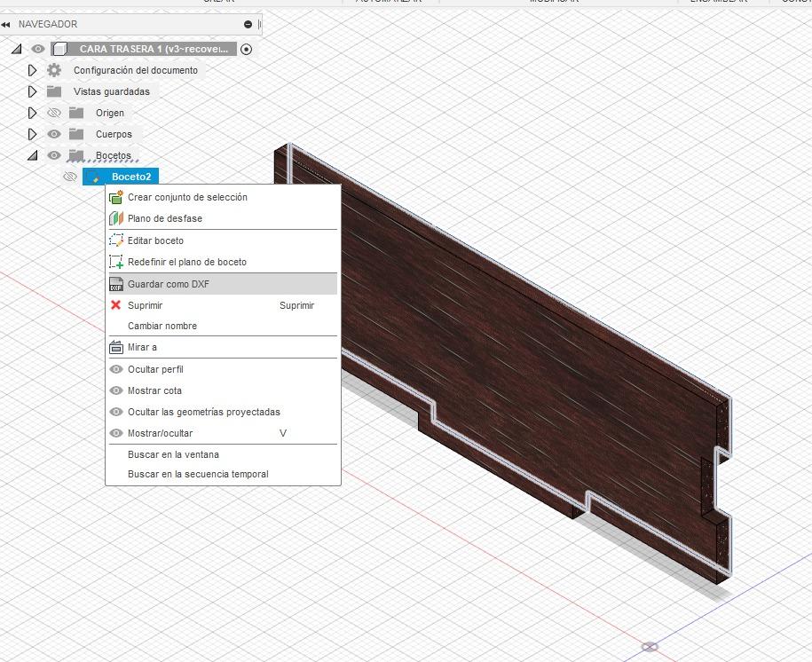Click the origin point marker in viewport
This screenshot has width=812, height=662.
coord(650,646)
